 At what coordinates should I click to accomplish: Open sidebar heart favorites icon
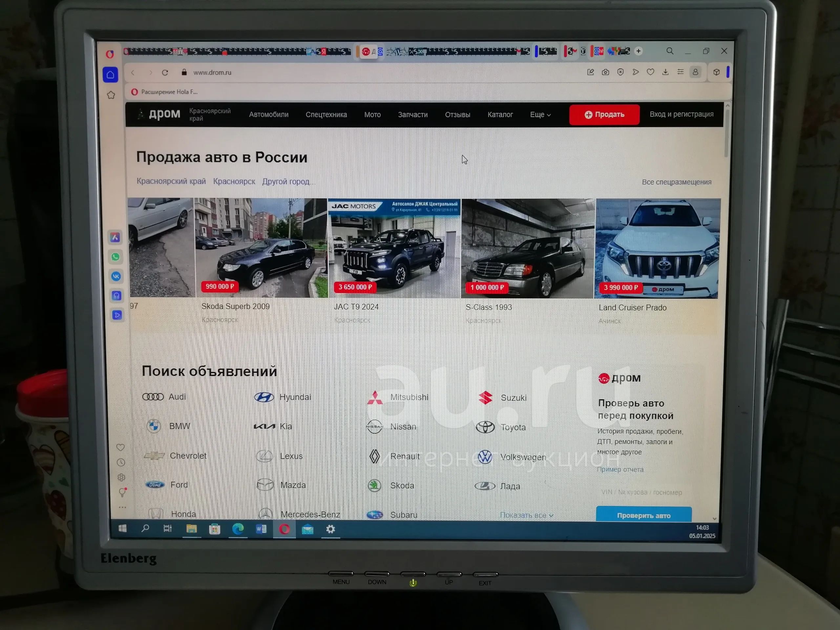coord(120,447)
